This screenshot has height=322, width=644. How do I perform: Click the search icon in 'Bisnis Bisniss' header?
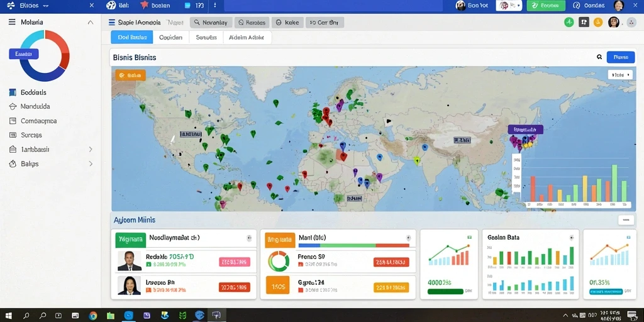[x=599, y=57]
